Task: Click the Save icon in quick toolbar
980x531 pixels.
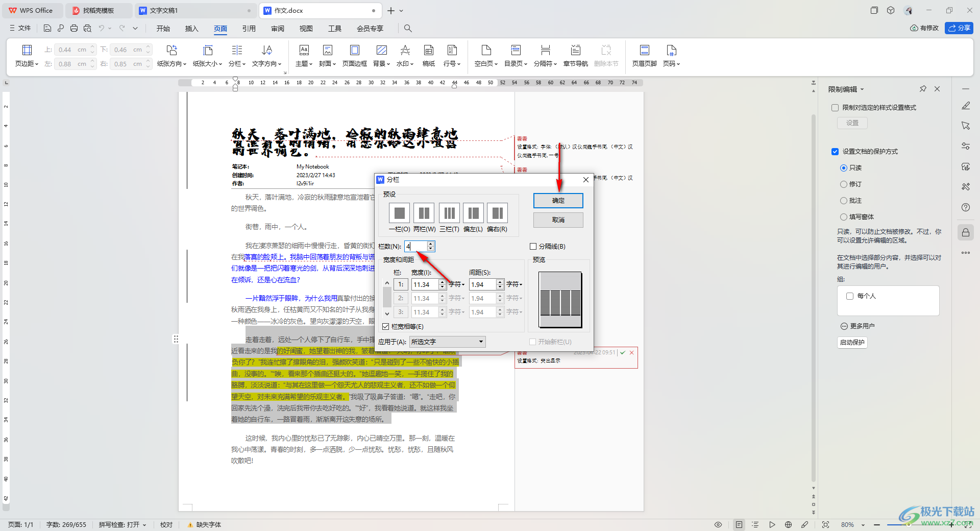Action: click(x=47, y=29)
